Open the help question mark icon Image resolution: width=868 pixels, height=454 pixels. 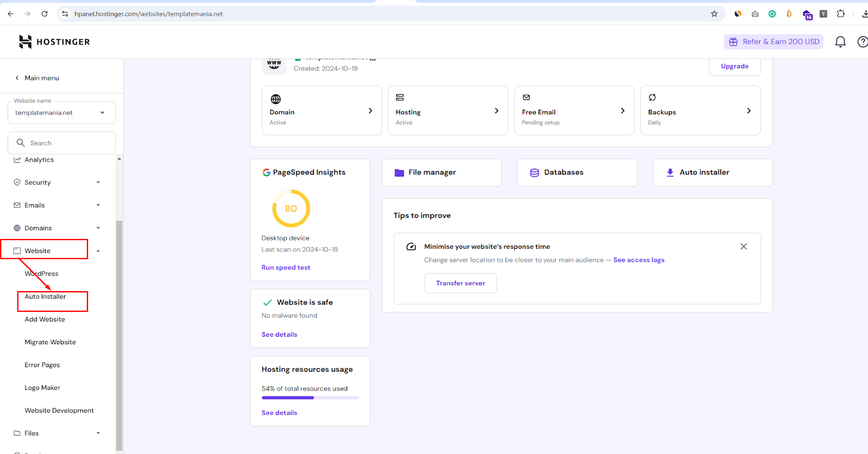click(862, 42)
